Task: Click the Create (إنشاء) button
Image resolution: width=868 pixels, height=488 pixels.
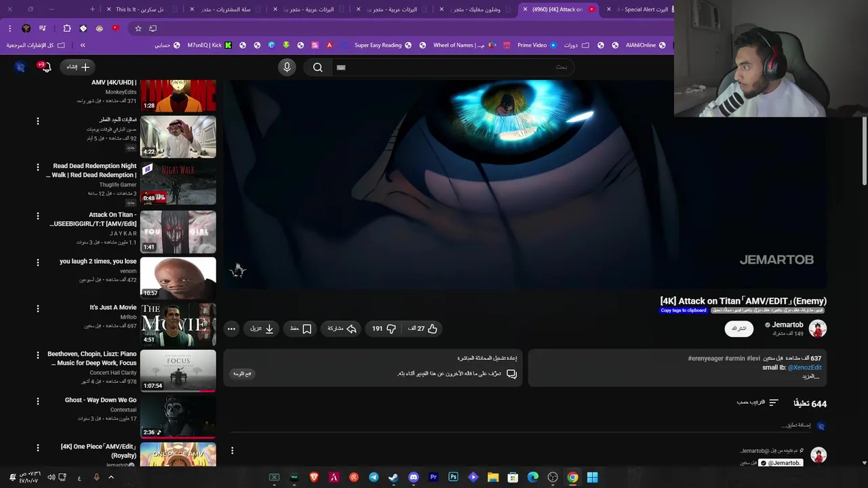Action: pyautogui.click(x=78, y=67)
